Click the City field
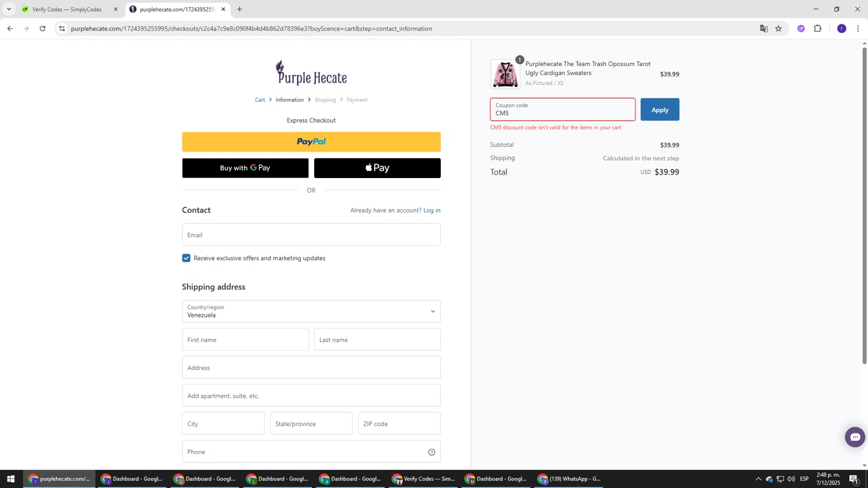 [x=223, y=424]
